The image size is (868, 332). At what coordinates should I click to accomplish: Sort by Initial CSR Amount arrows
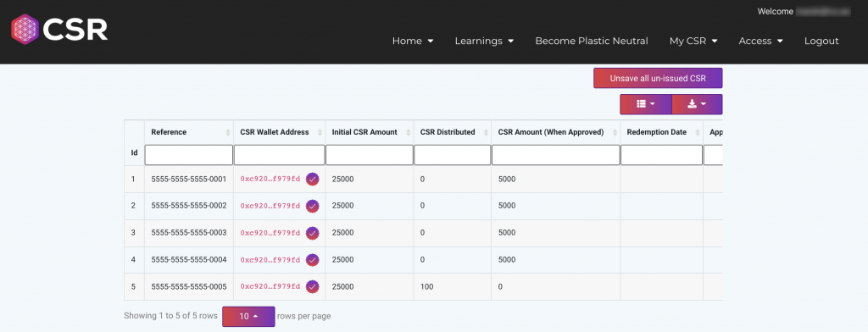[x=409, y=133]
